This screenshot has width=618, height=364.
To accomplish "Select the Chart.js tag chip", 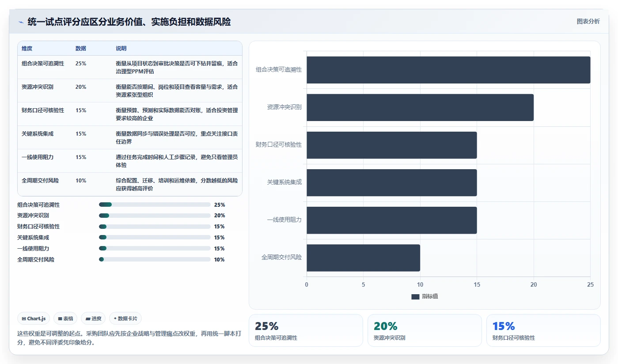I will coord(34,318).
